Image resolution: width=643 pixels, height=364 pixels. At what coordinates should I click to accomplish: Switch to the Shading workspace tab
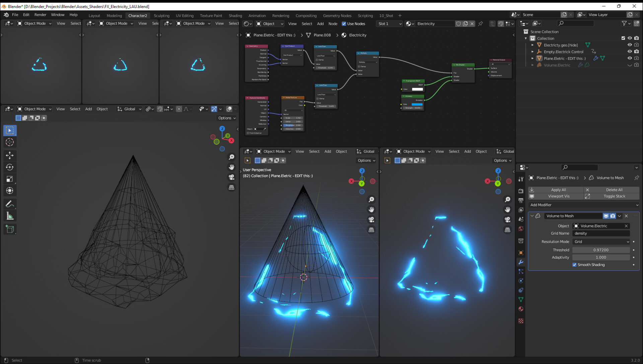[235, 16]
